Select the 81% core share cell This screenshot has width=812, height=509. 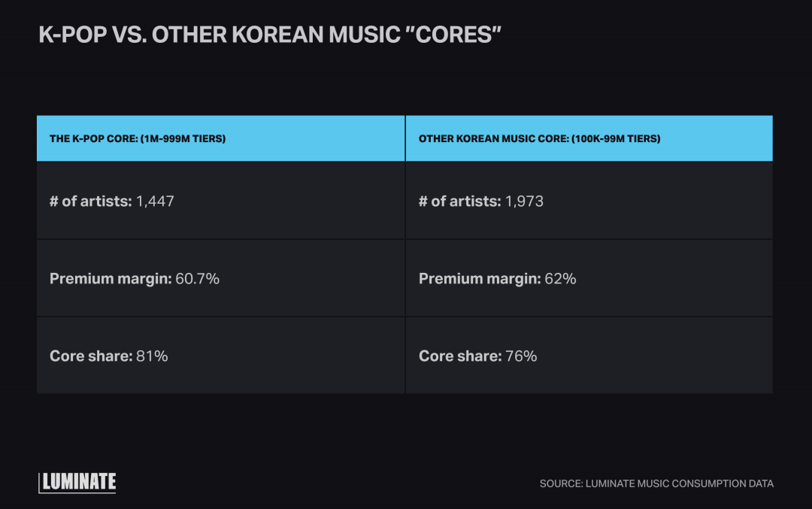220,356
